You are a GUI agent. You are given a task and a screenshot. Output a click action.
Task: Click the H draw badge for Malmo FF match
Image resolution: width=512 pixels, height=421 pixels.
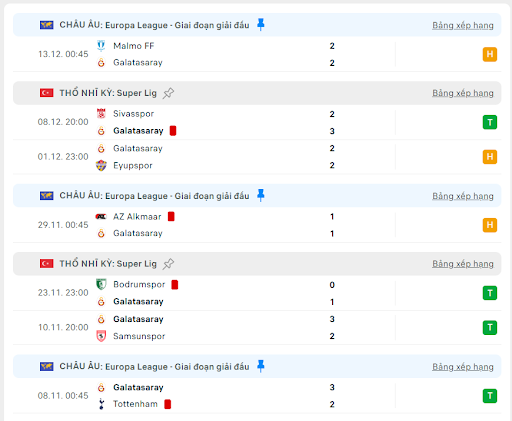(x=490, y=54)
